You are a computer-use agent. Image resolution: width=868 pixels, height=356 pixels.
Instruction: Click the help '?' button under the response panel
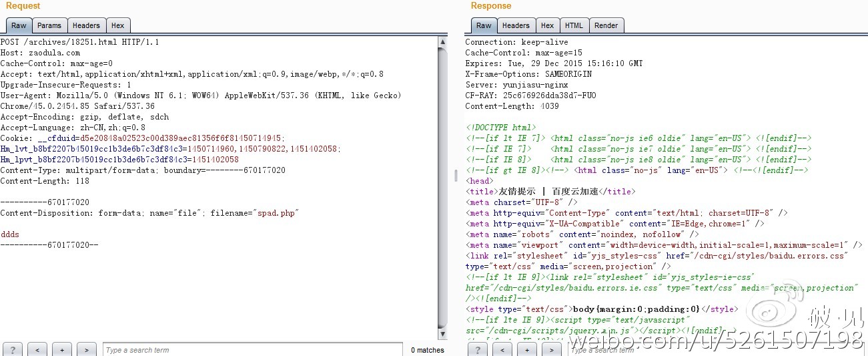tap(478, 350)
